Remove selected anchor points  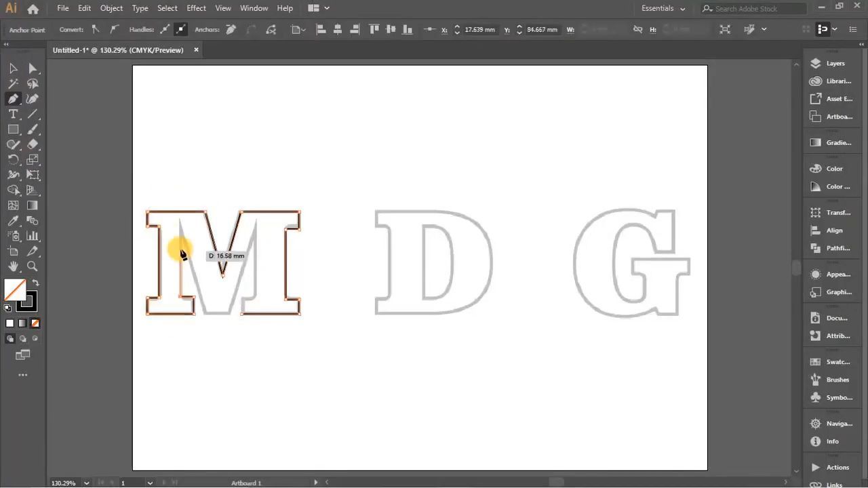click(231, 29)
